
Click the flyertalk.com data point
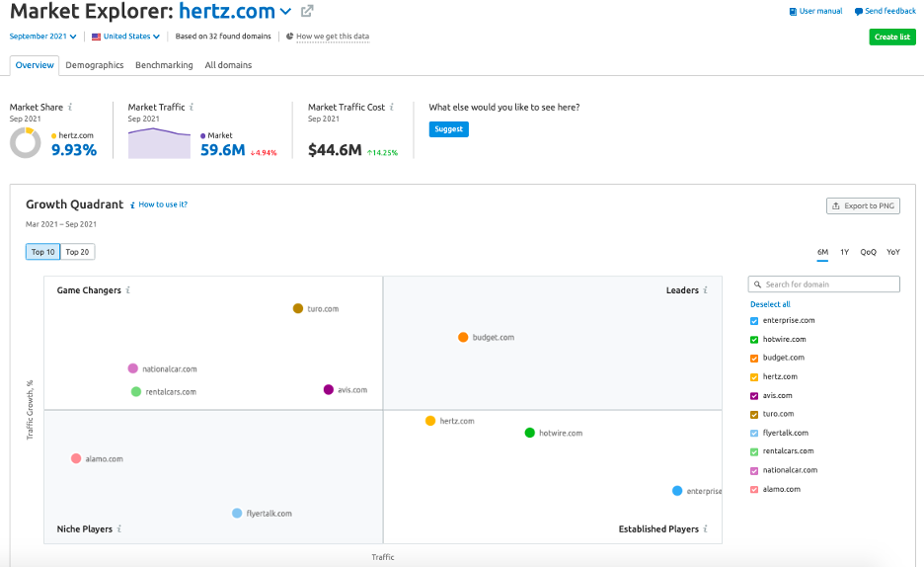(x=236, y=514)
